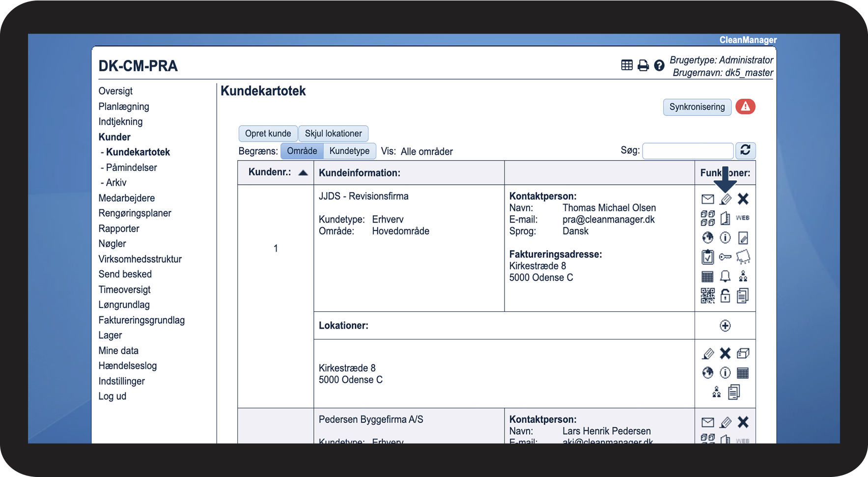868x477 pixels.
Task: Open the WEB icon for JJDS - Revisionsfirma
Action: tap(743, 218)
